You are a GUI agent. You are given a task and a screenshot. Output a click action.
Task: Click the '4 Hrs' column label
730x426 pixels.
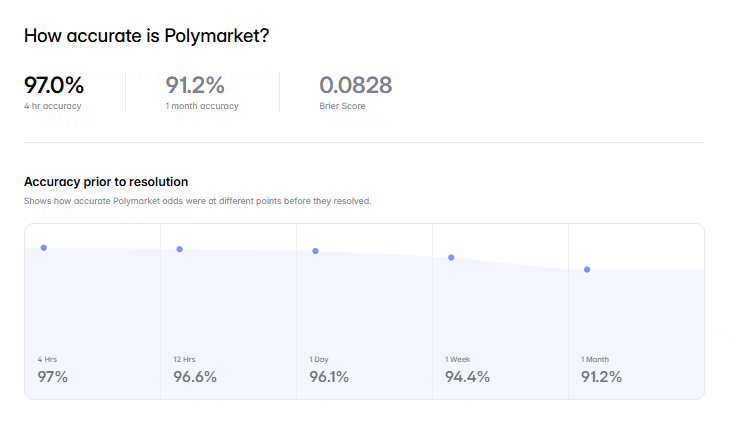coord(47,359)
